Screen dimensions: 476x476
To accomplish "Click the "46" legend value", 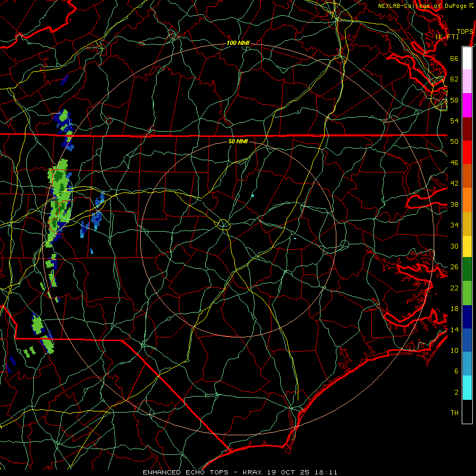I will coord(454,163).
